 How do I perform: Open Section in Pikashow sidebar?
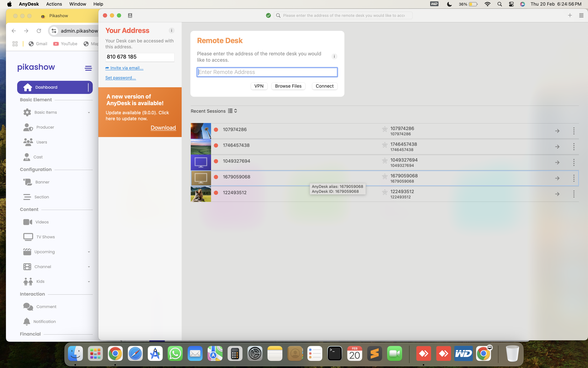(36, 197)
